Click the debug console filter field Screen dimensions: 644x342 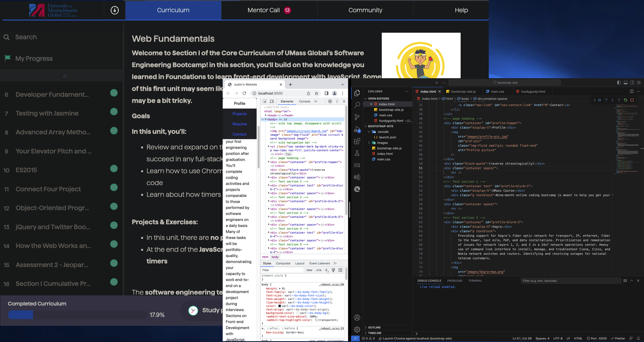click(x=570, y=281)
